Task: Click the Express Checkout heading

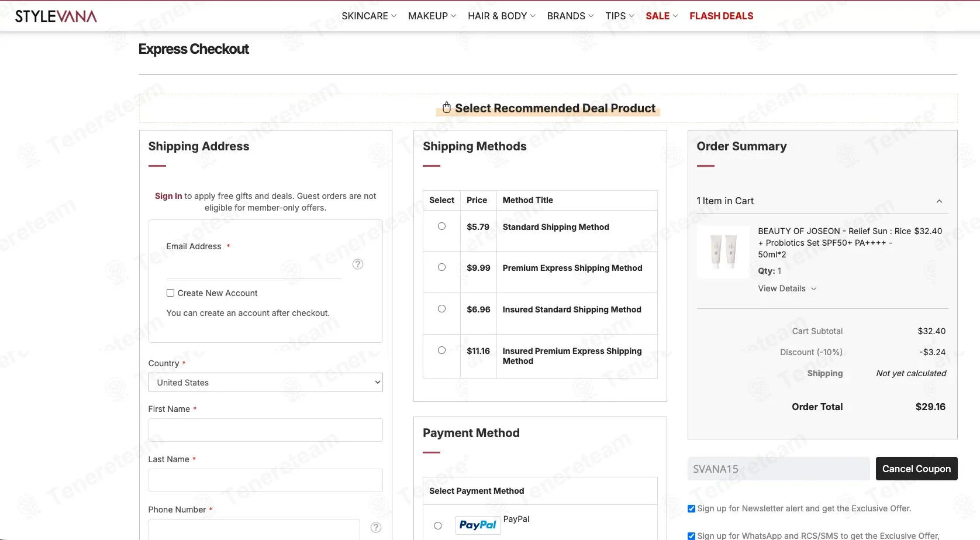Action: (x=194, y=49)
